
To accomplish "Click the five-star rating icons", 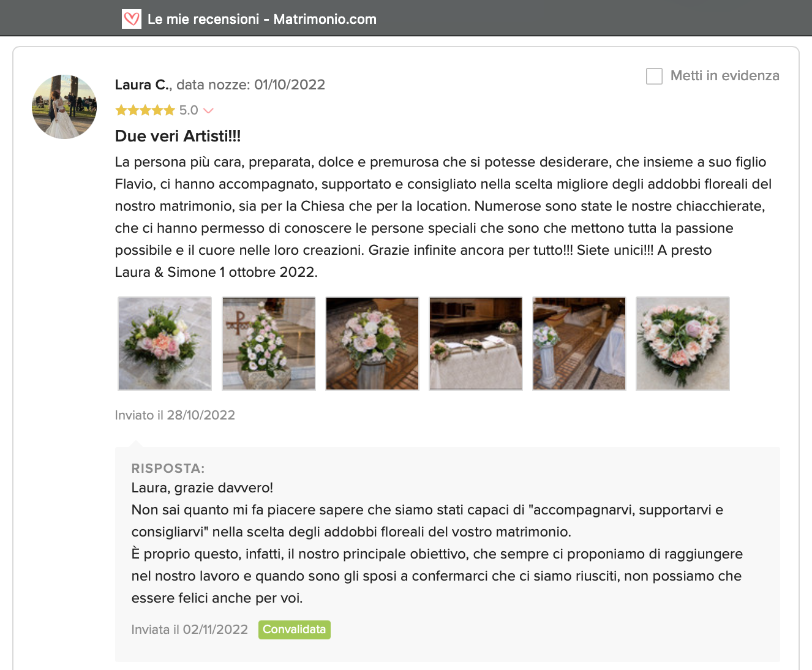I will [145, 110].
